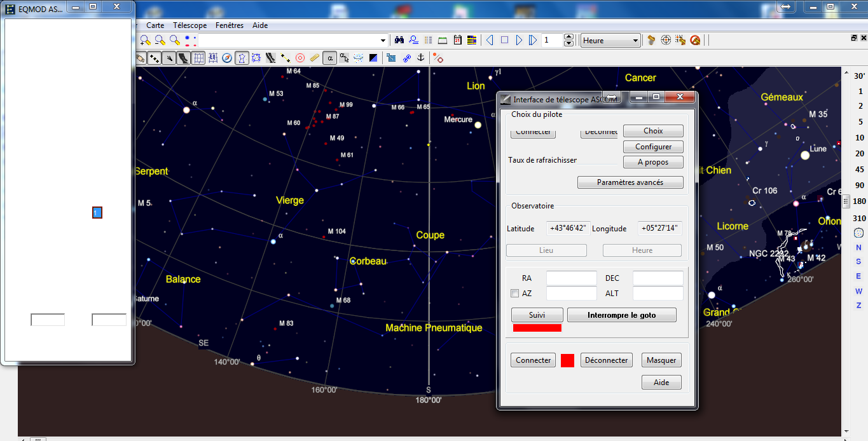Open the Aide menu in menu bar
Image resolution: width=868 pixels, height=441 pixels.
260,25
